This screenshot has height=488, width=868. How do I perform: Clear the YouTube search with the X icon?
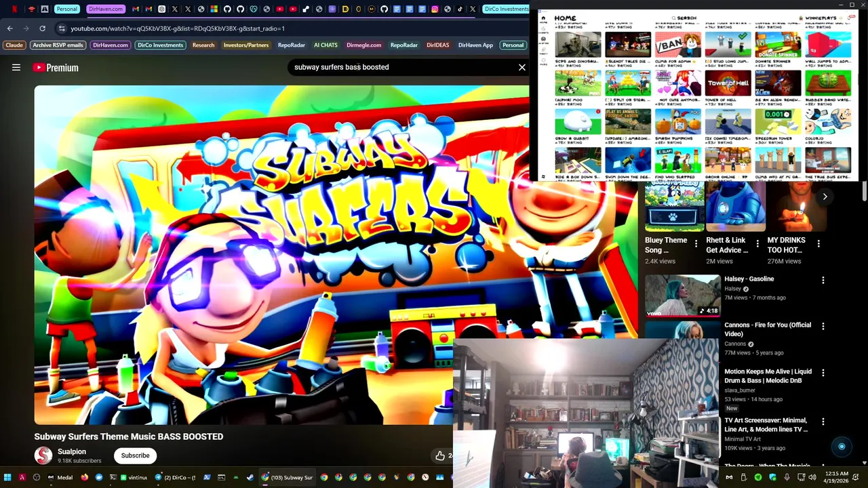(521, 67)
